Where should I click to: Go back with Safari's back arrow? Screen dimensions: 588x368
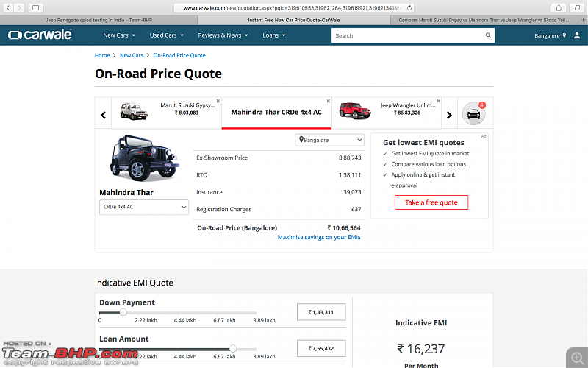click(x=8, y=7)
